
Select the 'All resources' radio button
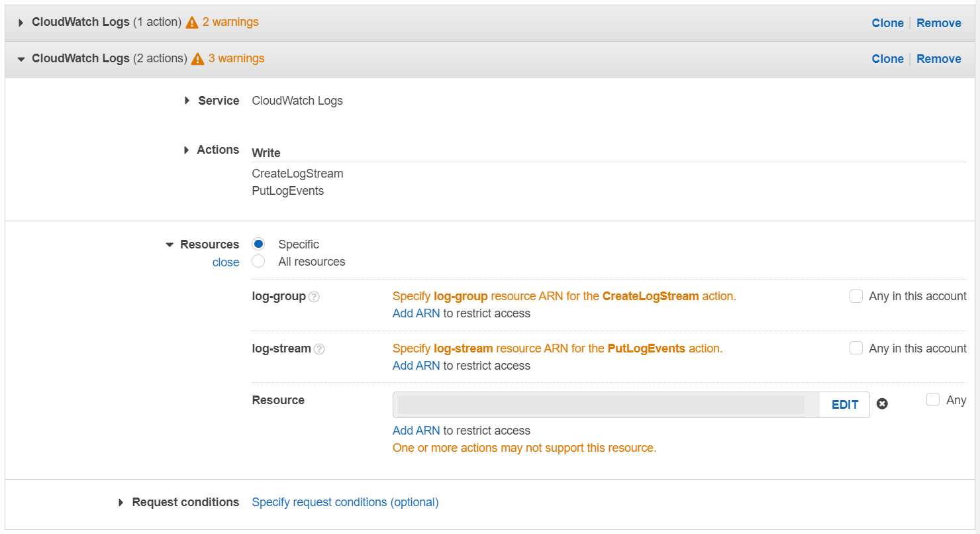[x=258, y=261]
